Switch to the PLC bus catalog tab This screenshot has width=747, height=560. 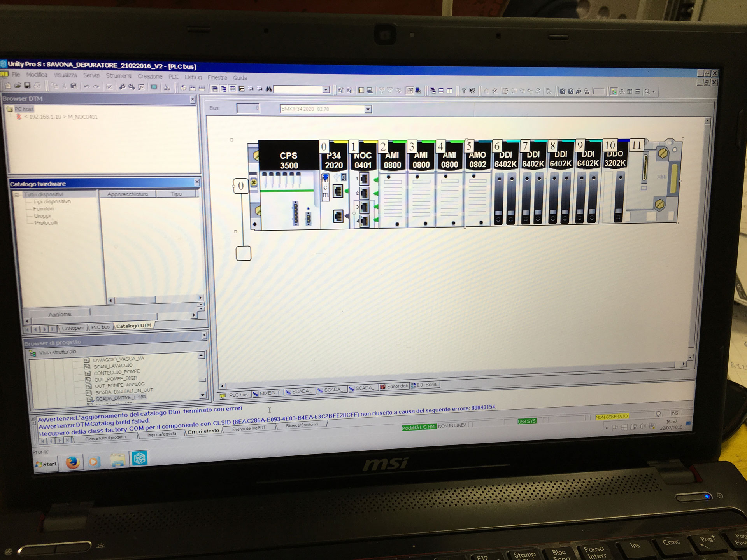point(100,327)
